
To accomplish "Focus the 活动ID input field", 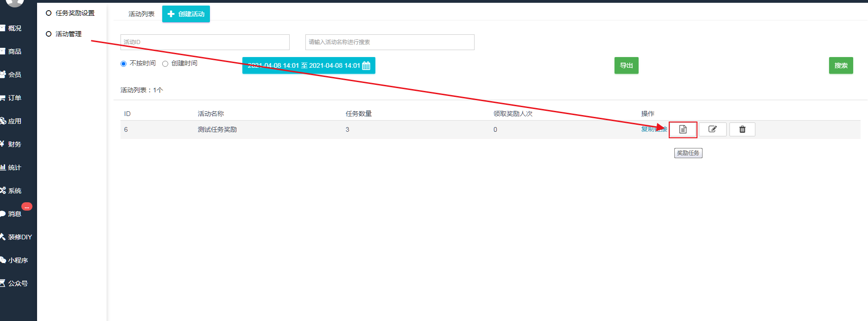I will point(205,42).
